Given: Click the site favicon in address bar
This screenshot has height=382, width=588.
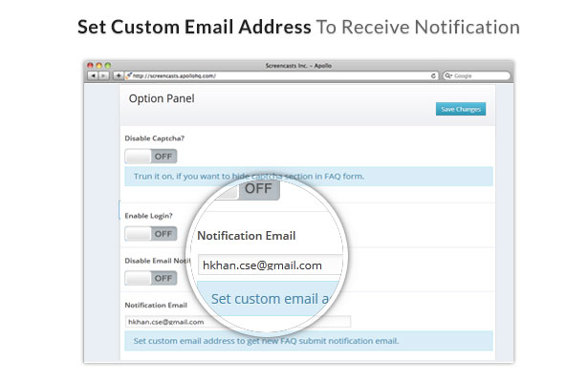Looking at the screenshot, I should pos(129,75).
